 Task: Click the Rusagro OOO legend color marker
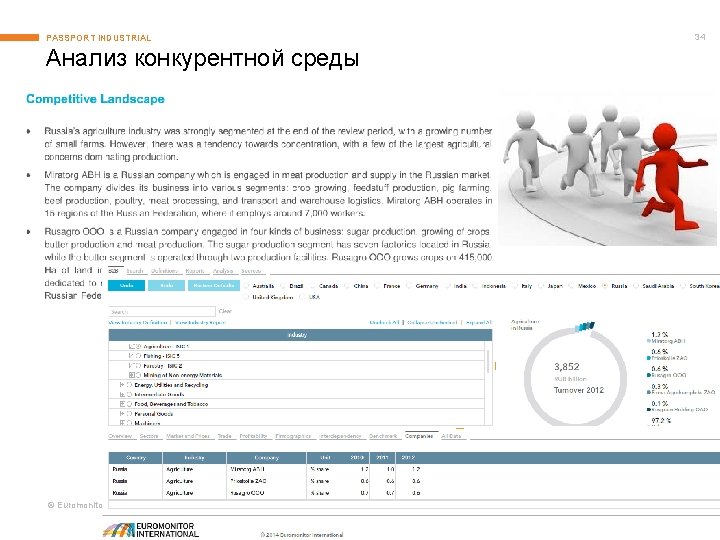tap(648, 375)
